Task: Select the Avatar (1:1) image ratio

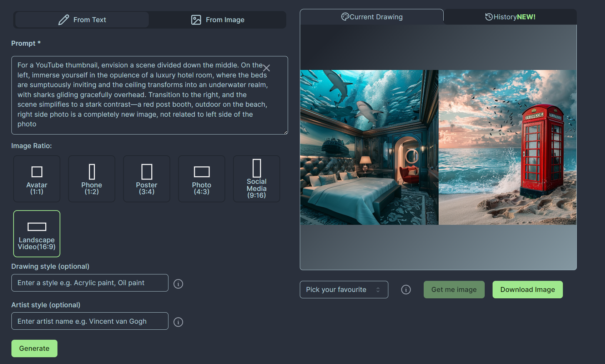Action: [37, 179]
